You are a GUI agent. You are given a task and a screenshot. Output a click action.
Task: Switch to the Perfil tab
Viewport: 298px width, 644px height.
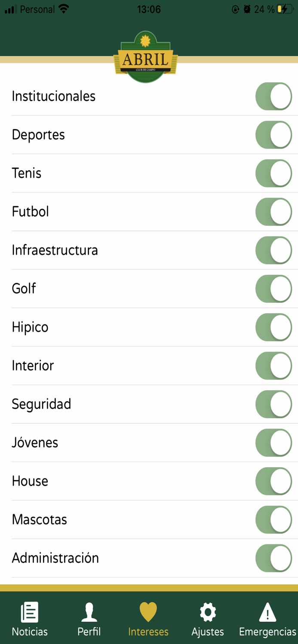pos(89,618)
